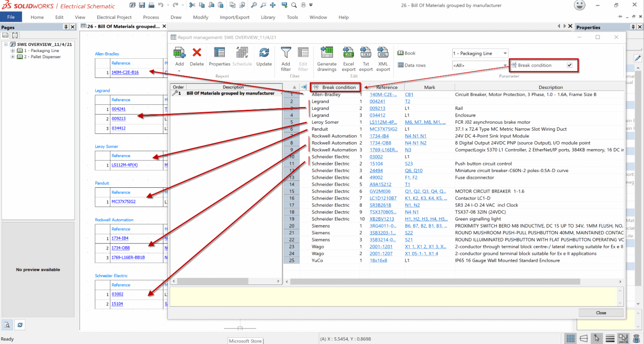644x344 pixels.
Task: Delete the selected report with red X
Action: pyautogui.click(x=197, y=57)
